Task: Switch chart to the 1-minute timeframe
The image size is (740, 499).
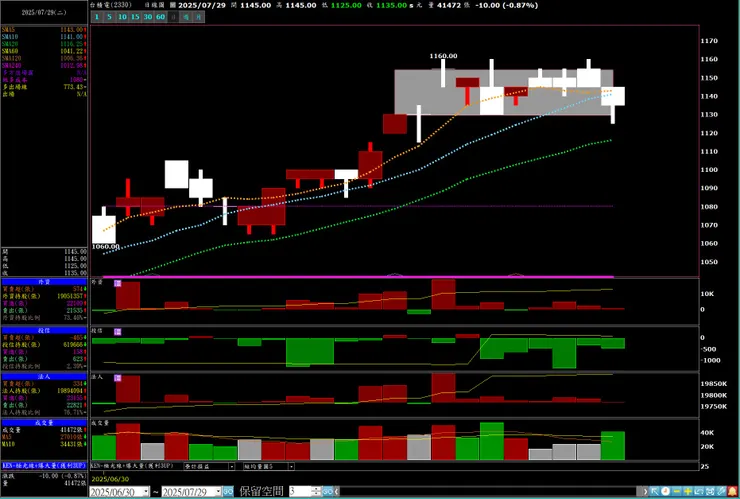Action: coord(96,17)
